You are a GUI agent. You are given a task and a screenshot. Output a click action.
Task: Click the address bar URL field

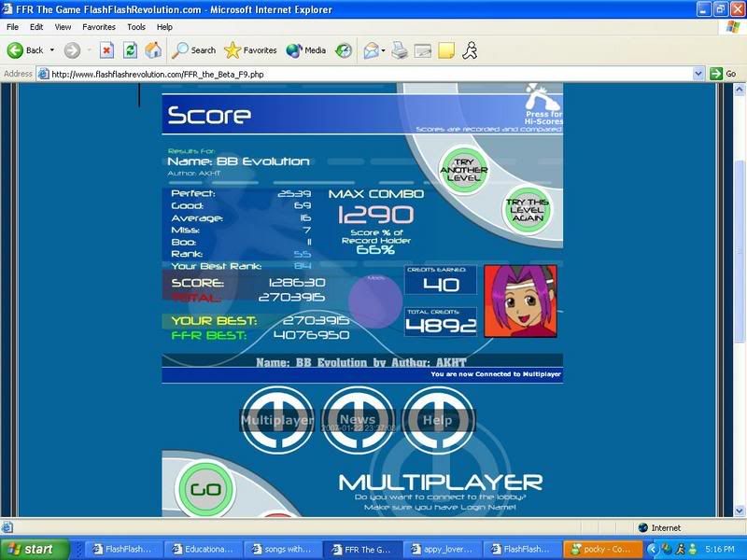364,74
